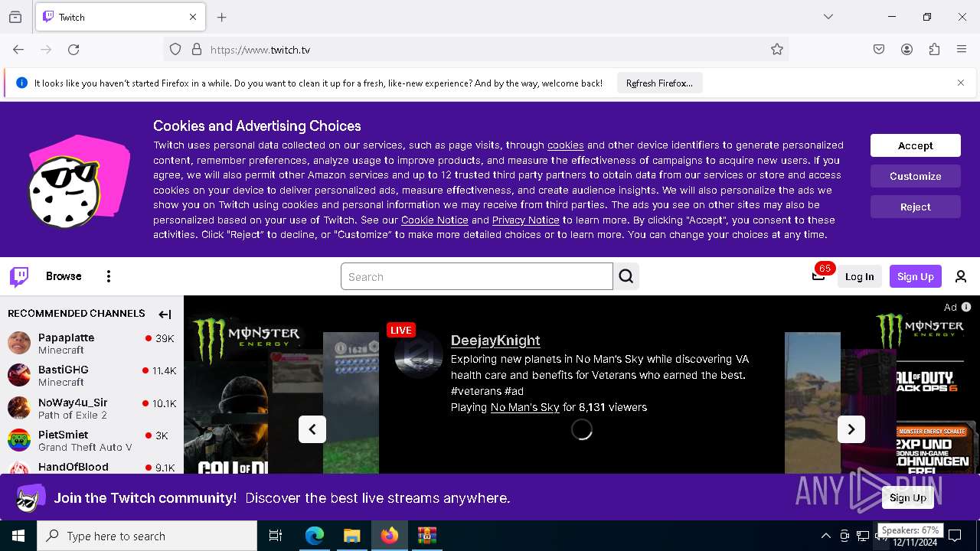Click Sign Up in the bottom banner
Screen dimensions: 980x551
click(908, 497)
